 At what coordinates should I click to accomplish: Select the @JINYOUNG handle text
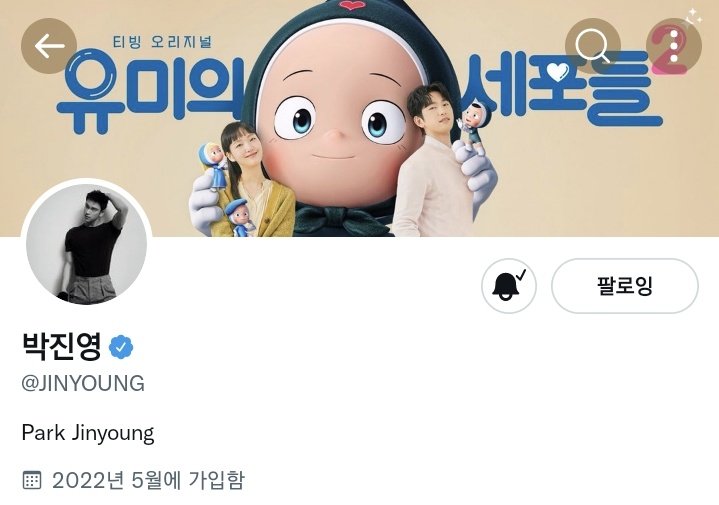(83, 383)
